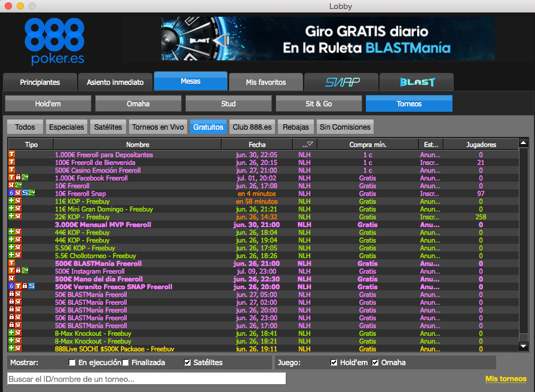Viewport: 535px width, 392px height.
Task: Sort by Compra mín. column header
Action: point(368,145)
